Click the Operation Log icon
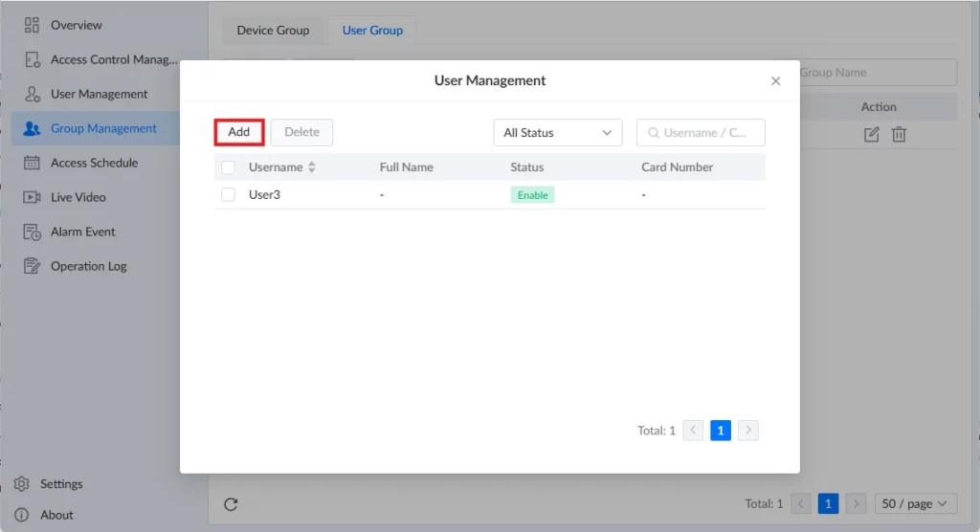This screenshot has height=532, width=980. click(x=32, y=266)
